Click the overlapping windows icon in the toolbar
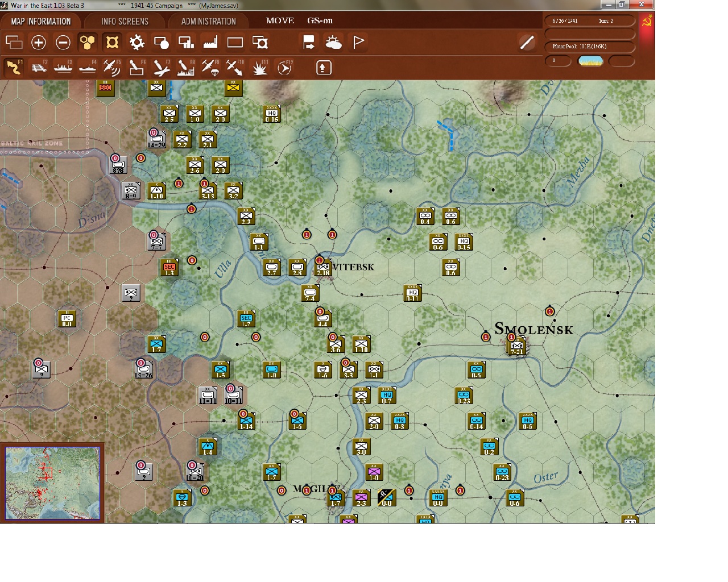 point(14,42)
